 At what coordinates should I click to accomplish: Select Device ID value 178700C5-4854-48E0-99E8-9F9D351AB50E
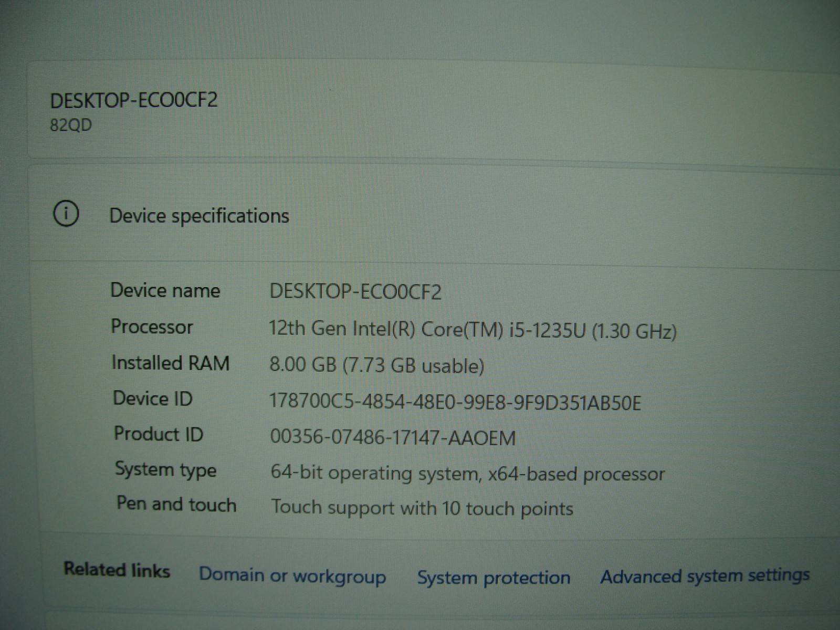[x=455, y=402]
